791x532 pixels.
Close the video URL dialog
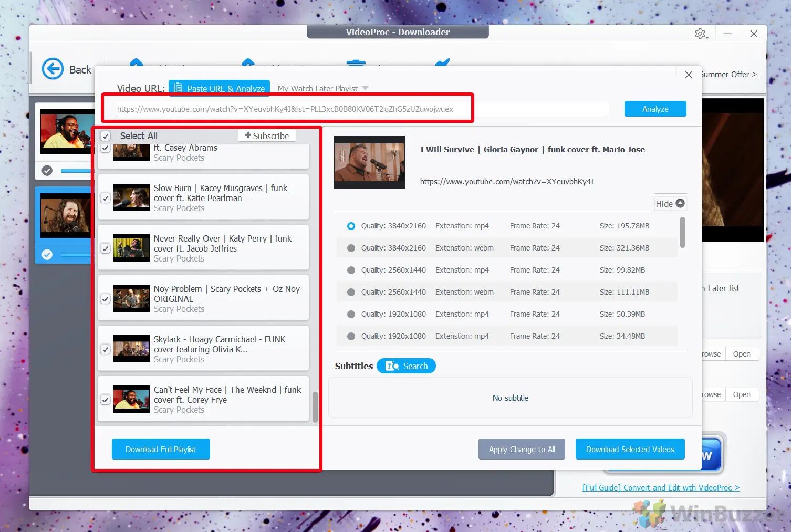[689, 75]
